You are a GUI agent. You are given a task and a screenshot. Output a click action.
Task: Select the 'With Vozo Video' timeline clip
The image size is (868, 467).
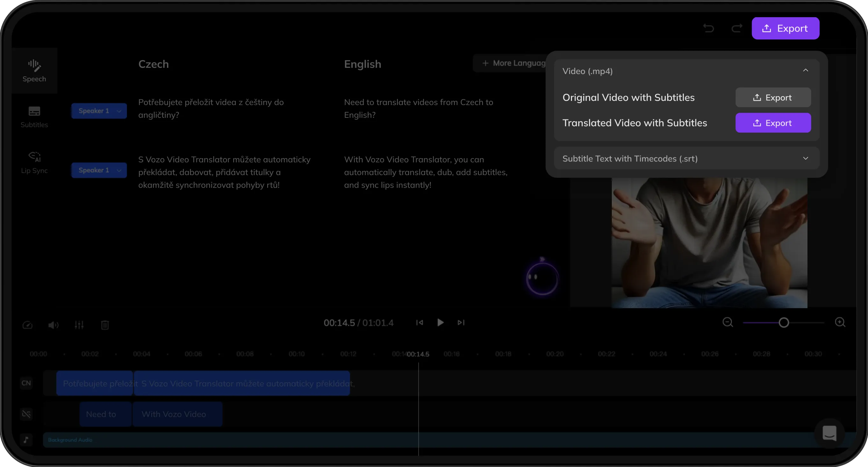(177, 414)
